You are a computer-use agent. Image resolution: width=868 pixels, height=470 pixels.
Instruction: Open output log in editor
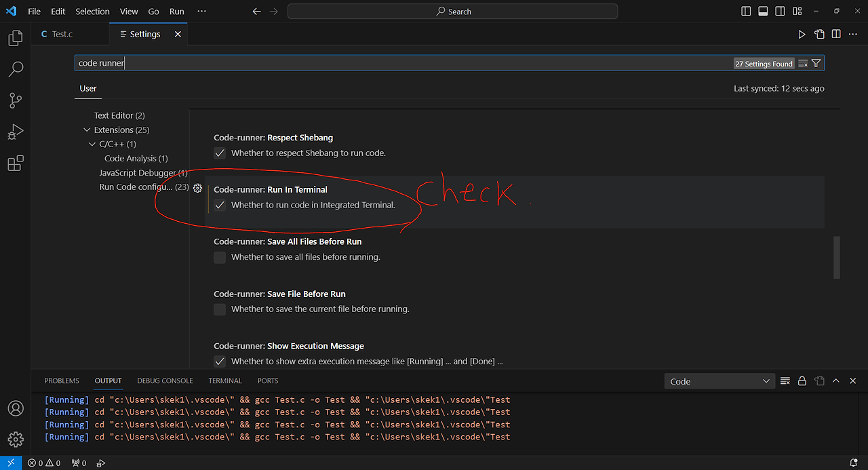pyautogui.click(x=819, y=381)
